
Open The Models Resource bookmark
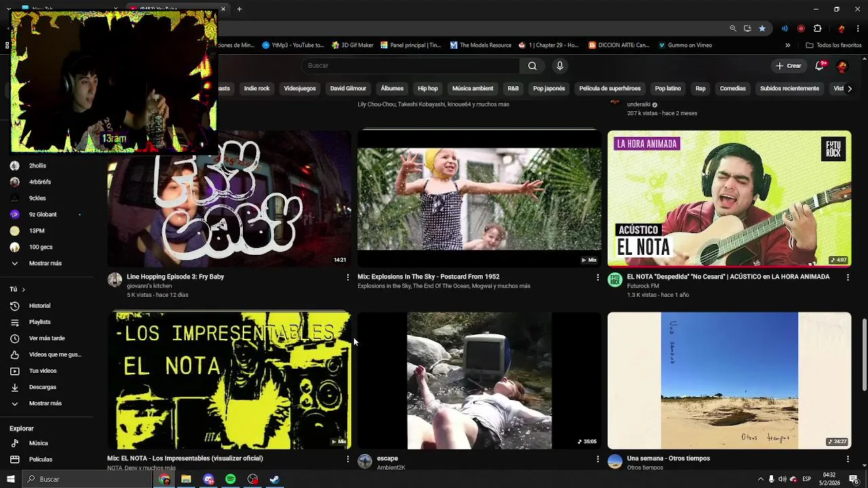point(481,45)
